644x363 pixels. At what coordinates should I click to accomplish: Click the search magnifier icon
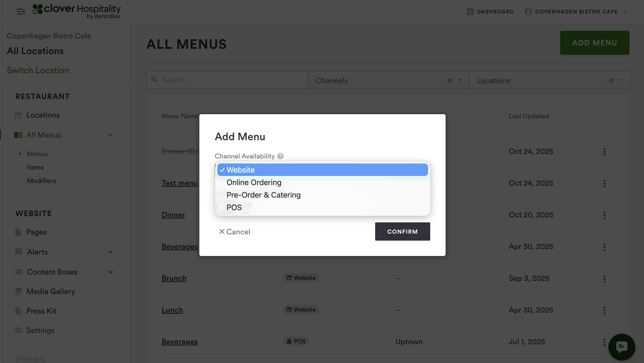[x=154, y=80]
